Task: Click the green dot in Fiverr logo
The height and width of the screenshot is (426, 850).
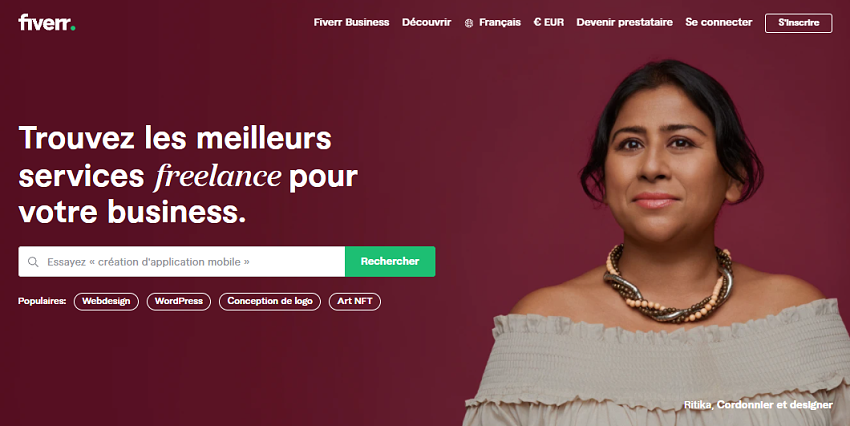Action: click(73, 28)
